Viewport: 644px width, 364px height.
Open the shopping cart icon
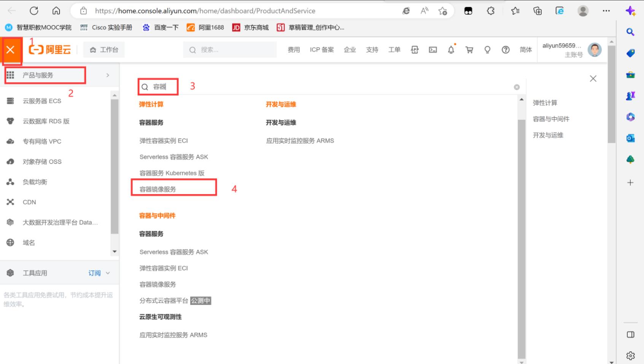[469, 50]
